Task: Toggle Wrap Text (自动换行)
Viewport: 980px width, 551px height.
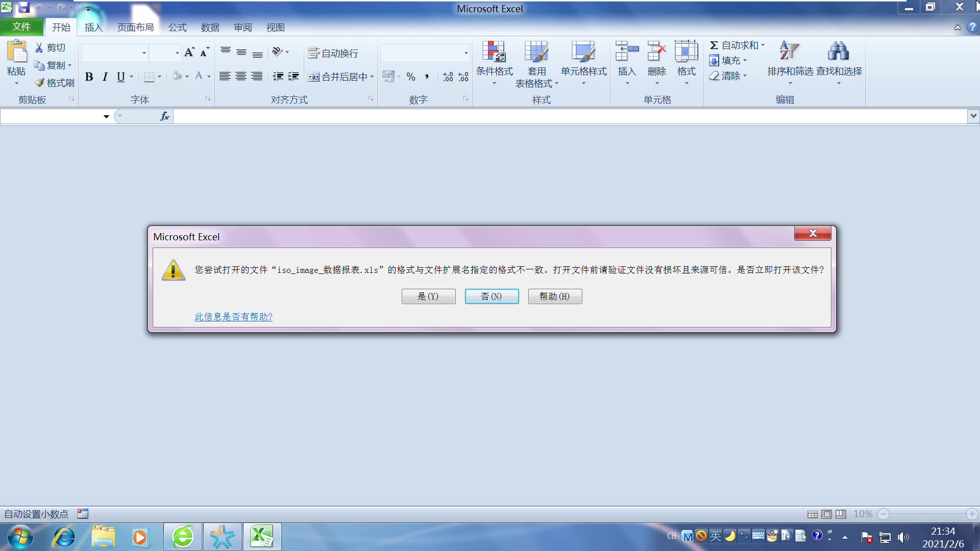Action: point(333,53)
